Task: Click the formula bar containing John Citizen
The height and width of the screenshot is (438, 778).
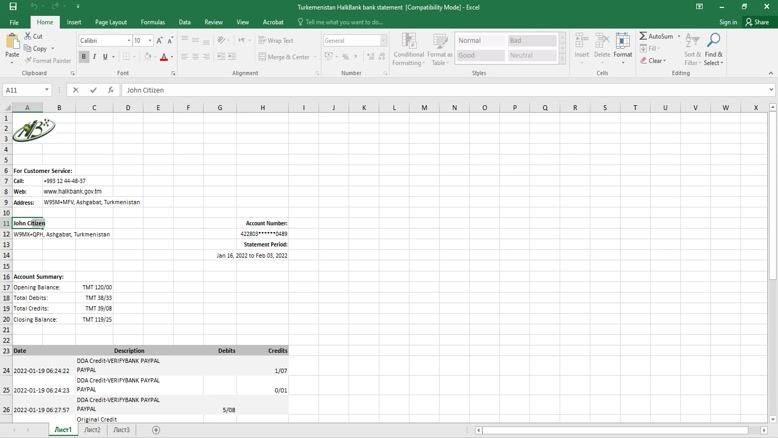Action: tap(440, 90)
